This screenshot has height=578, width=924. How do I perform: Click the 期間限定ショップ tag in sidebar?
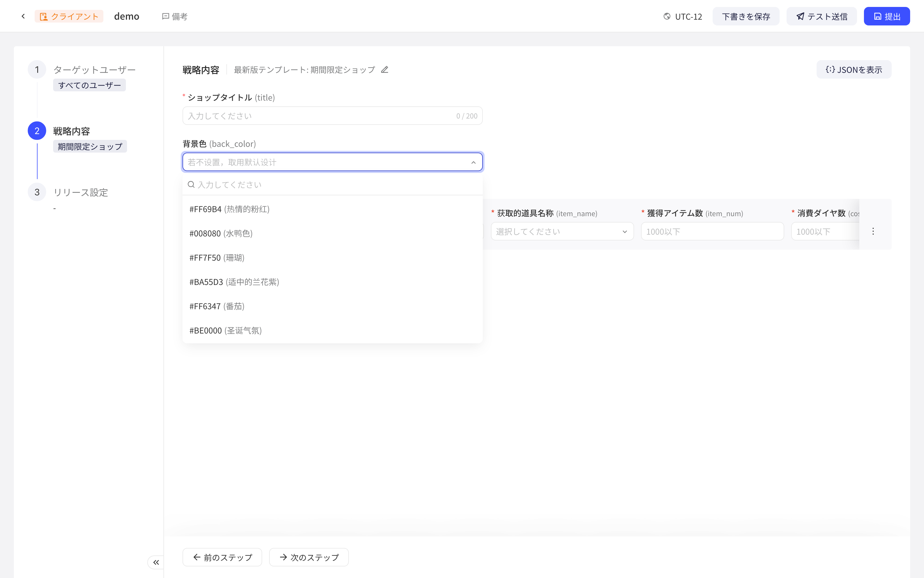click(x=90, y=147)
